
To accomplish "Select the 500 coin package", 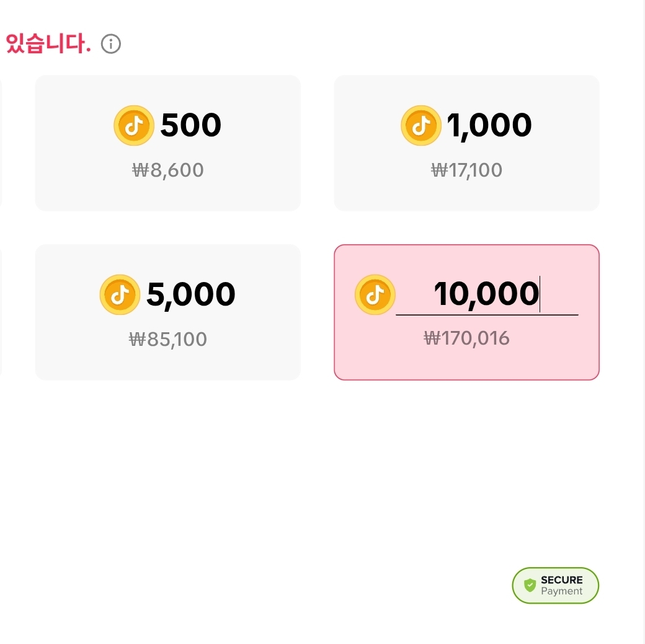I will (x=167, y=143).
